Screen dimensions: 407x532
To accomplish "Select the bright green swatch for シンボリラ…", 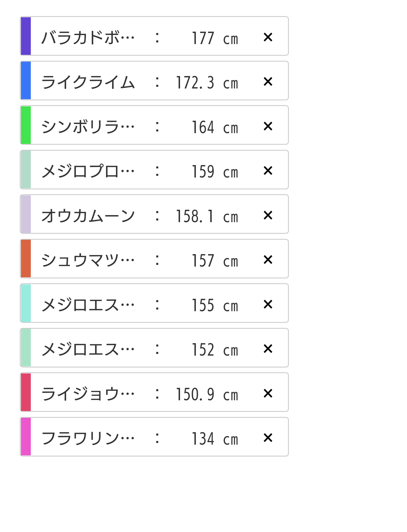I will coord(26,125).
